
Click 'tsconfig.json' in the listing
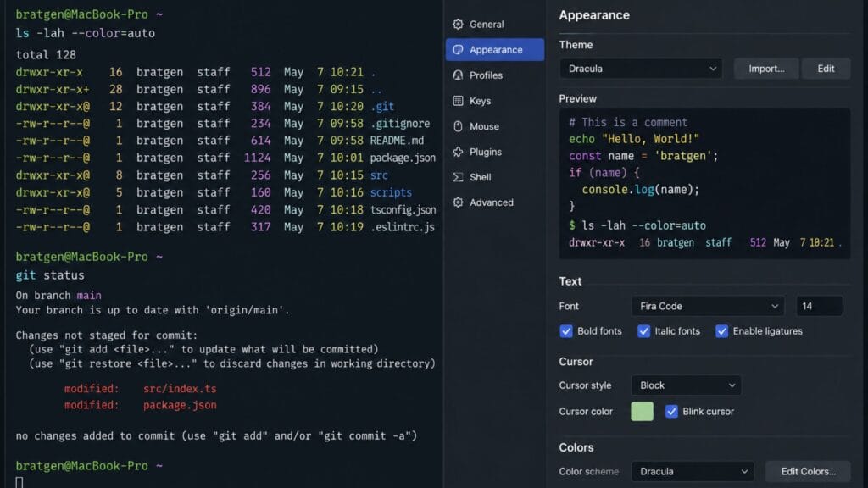(403, 210)
